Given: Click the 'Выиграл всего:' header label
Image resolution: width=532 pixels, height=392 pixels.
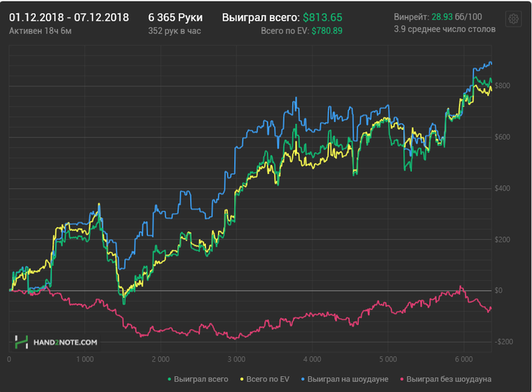Looking at the screenshot, I should pyautogui.click(x=261, y=17).
